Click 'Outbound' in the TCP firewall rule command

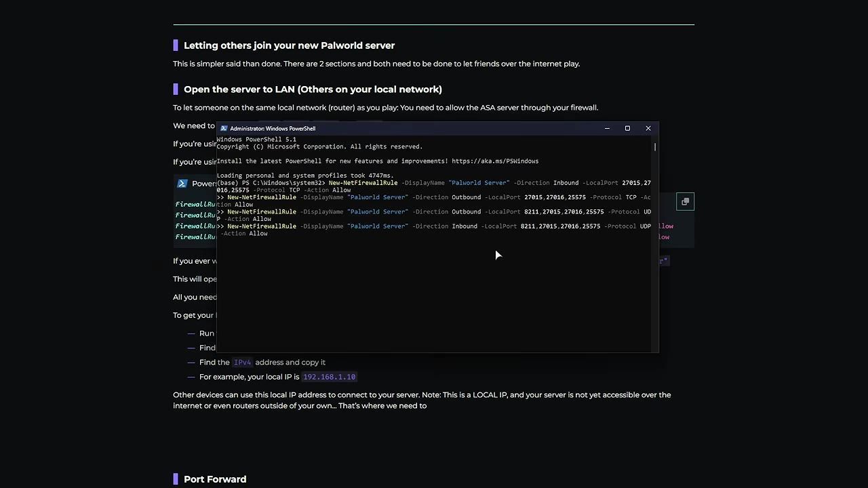coord(467,197)
